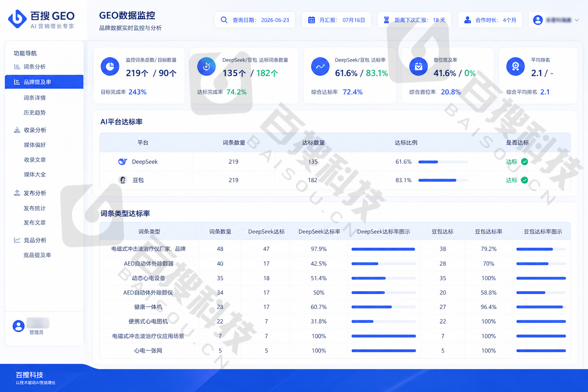Screen dimensions: 588x392
Task: Click the 豆包 avatar logo in platform table
Action: pyautogui.click(x=122, y=180)
